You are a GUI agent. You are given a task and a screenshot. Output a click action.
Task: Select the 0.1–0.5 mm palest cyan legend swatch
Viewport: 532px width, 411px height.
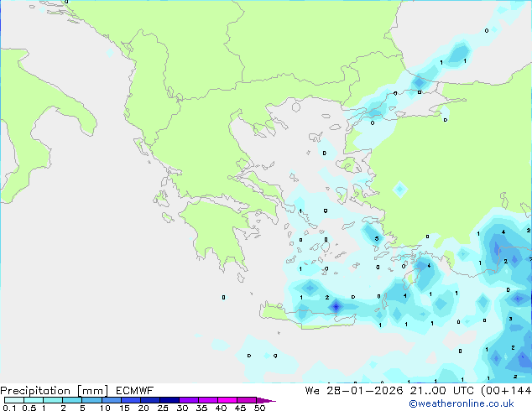point(14,400)
